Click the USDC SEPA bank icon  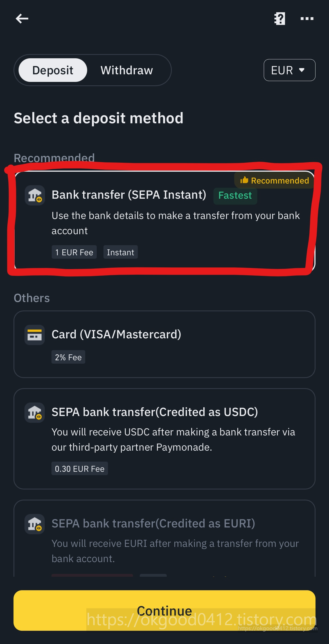coord(35,413)
